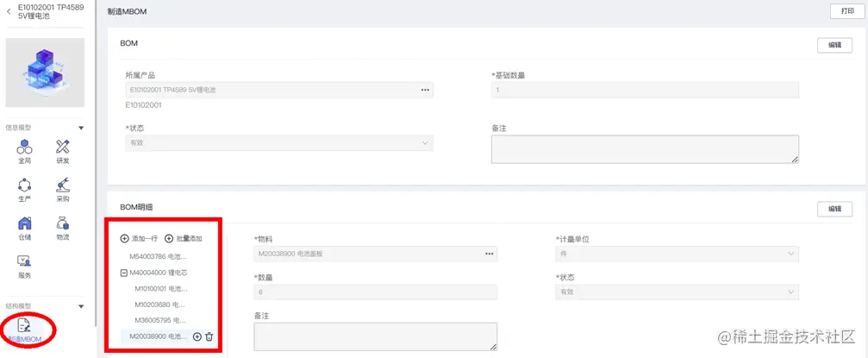Delete the M20038900 row with trash icon
868x358 pixels.
point(209,336)
